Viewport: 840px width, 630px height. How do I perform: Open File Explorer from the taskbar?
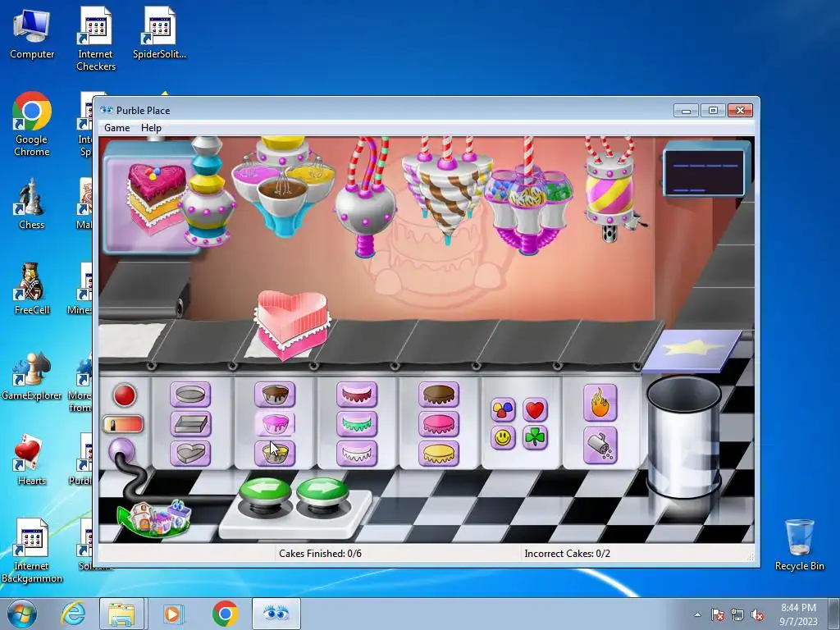pos(121,614)
